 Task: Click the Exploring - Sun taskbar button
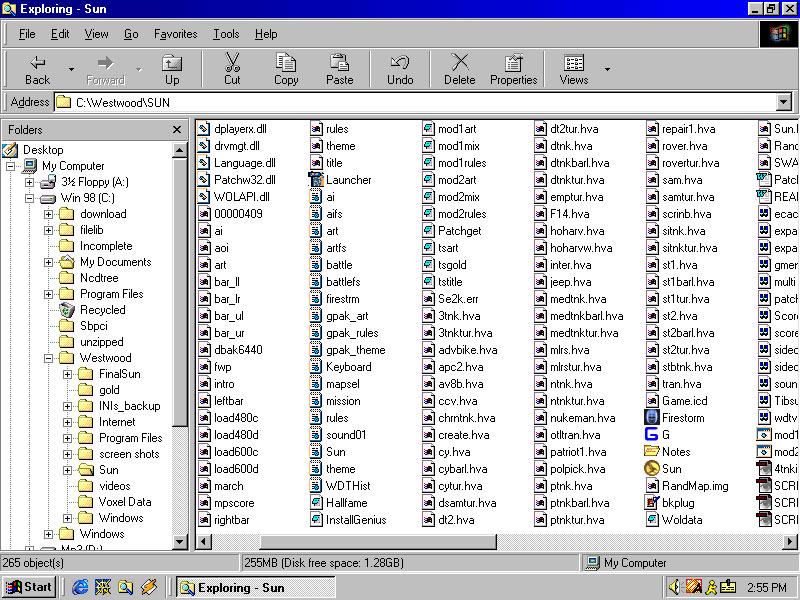coord(256,588)
